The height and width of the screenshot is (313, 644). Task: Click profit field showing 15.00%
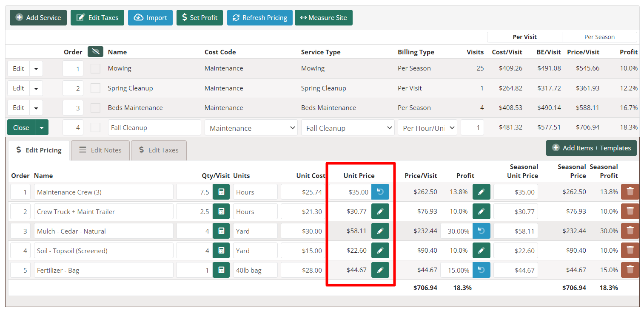click(x=456, y=270)
